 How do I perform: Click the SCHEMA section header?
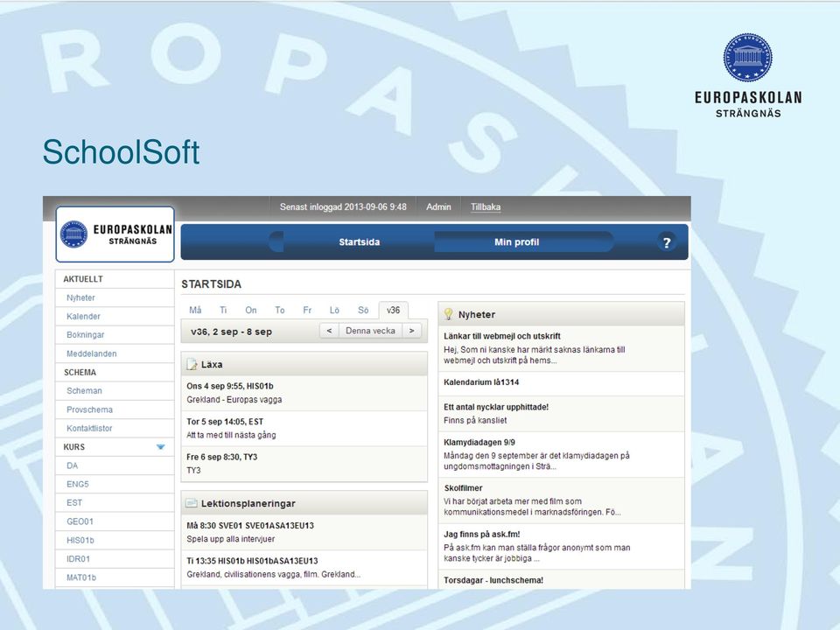(80, 373)
